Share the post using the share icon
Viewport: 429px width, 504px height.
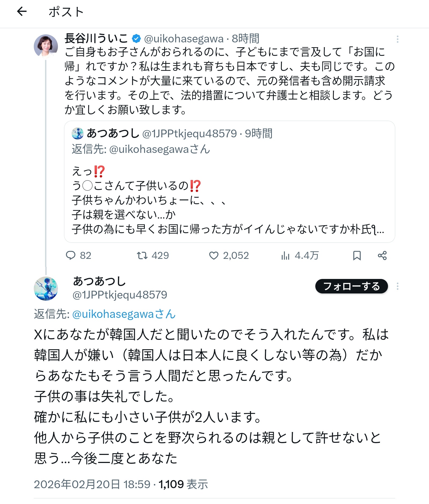tap(382, 255)
